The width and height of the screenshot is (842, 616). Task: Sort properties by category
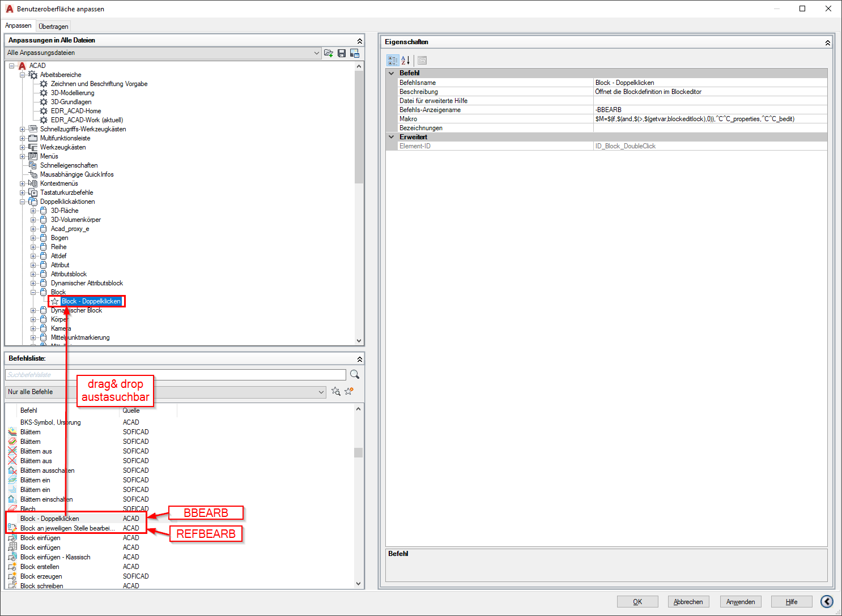point(393,60)
